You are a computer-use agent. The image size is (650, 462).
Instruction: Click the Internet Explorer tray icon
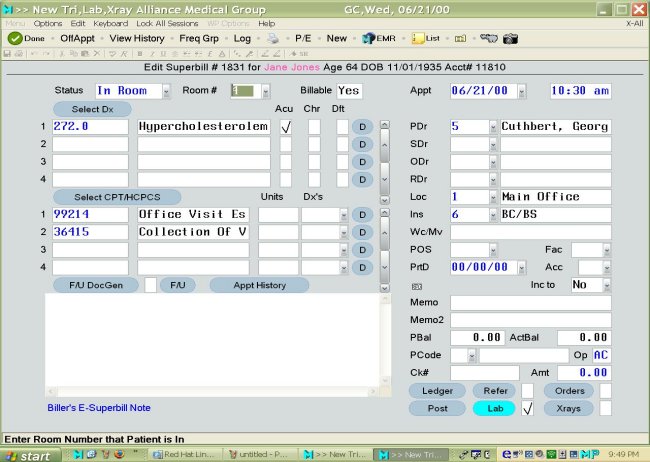point(507,454)
